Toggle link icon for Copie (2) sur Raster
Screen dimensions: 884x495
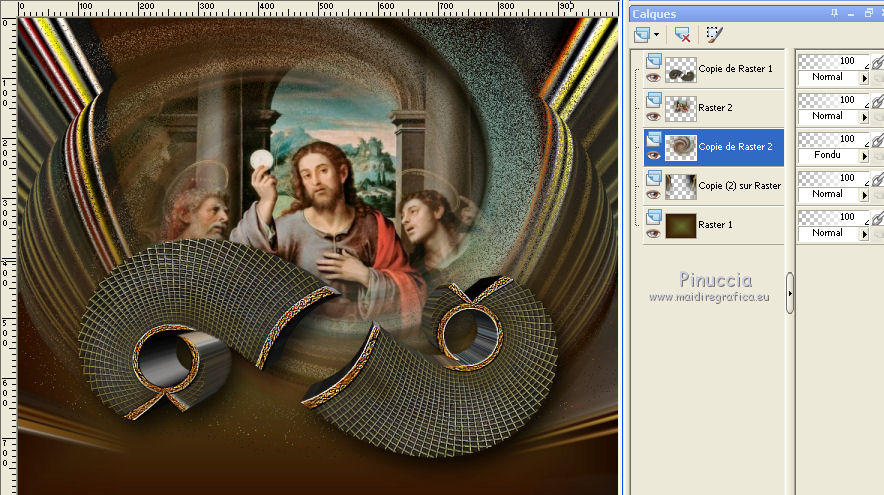877,179
